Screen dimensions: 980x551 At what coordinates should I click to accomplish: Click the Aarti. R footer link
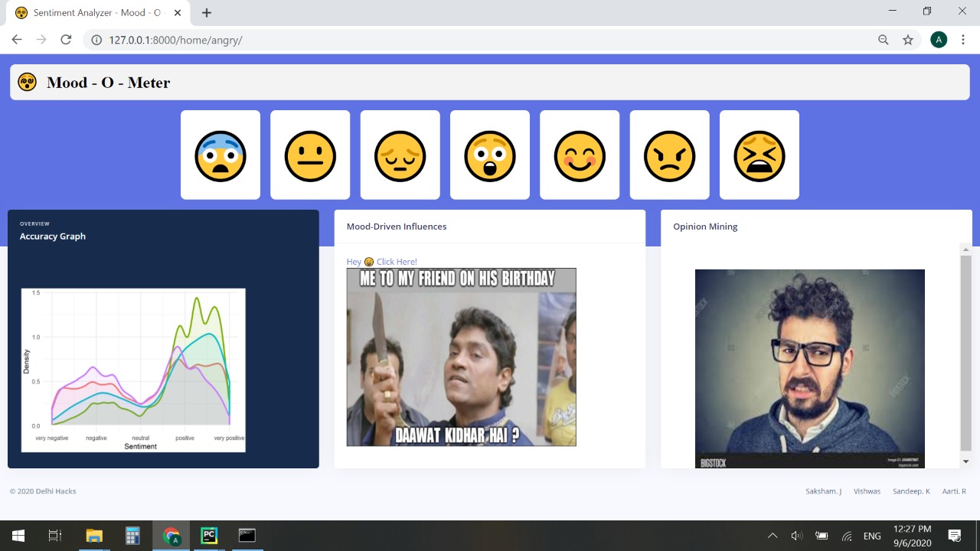[954, 491]
